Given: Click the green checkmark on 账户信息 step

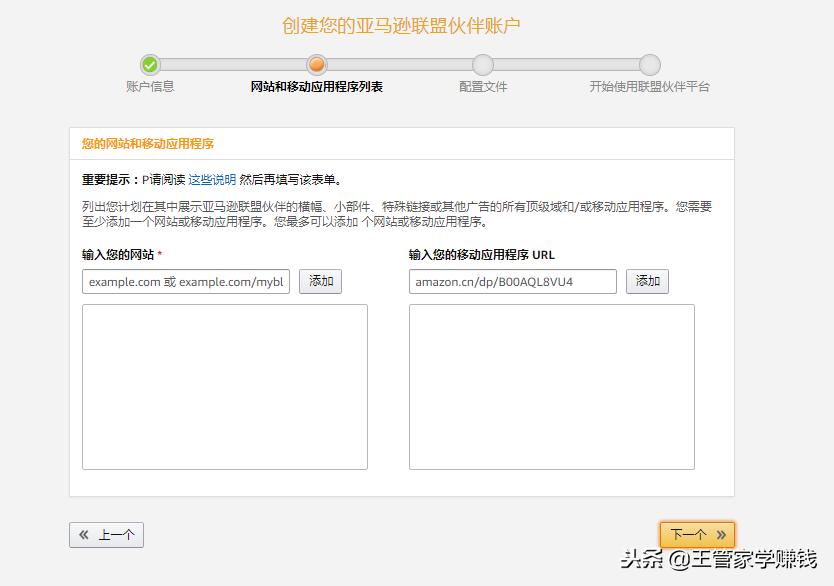Looking at the screenshot, I should (x=149, y=66).
